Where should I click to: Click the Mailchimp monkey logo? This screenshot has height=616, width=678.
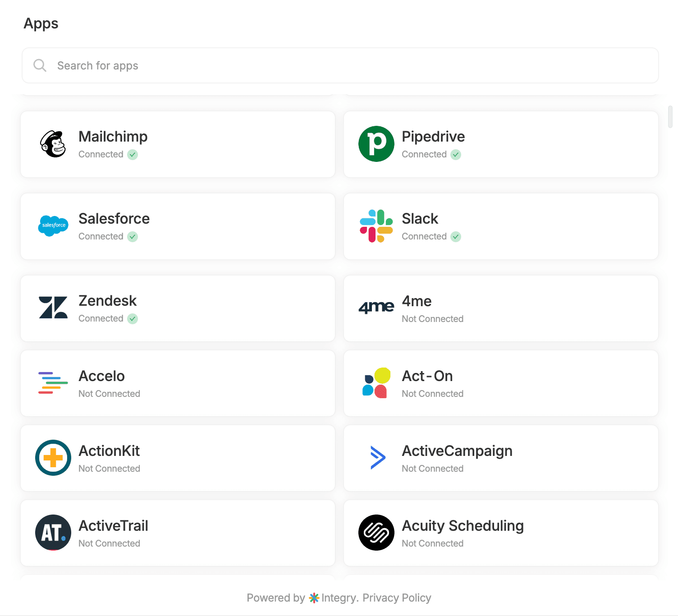(x=53, y=144)
